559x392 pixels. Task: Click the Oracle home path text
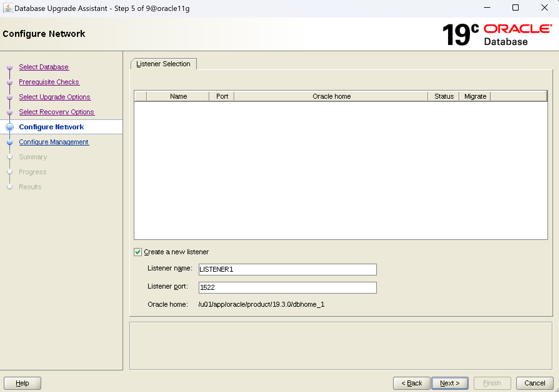point(262,305)
